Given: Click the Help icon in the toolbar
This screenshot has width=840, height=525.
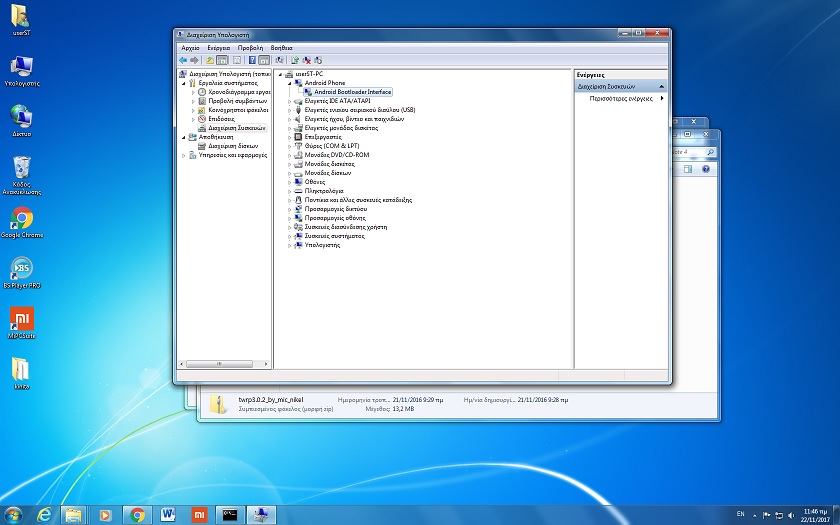Looking at the screenshot, I should click(252, 60).
